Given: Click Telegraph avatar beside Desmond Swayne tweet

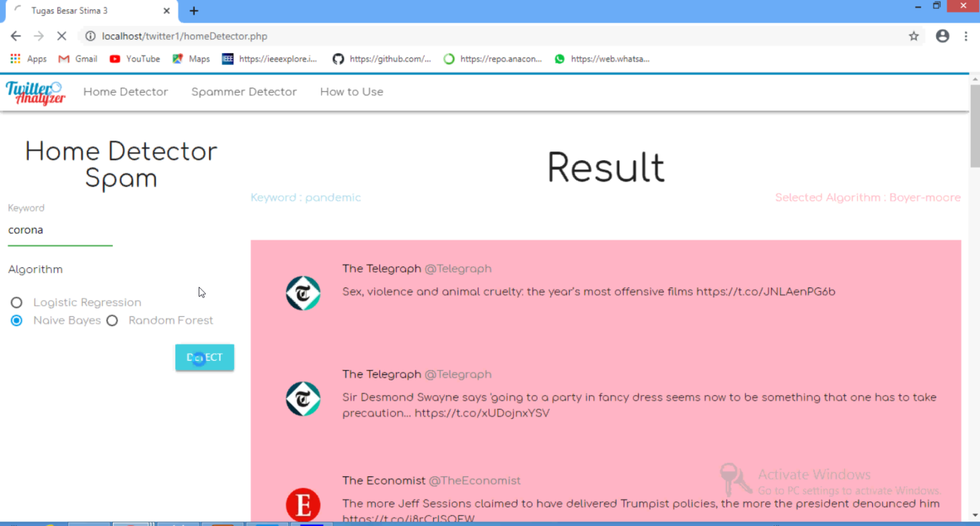Looking at the screenshot, I should click(x=303, y=399).
